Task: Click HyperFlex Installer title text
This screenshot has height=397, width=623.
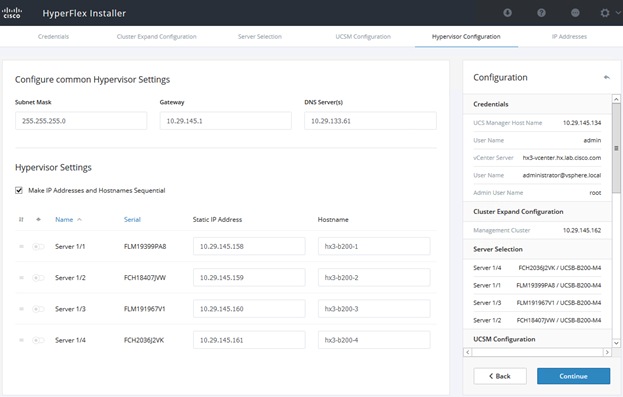Action: click(84, 13)
